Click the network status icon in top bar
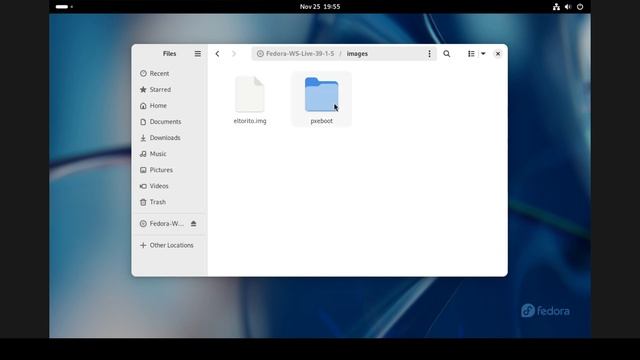Image resolution: width=640 pixels, height=360 pixels. pyautogui.click(x=556, y=7)
